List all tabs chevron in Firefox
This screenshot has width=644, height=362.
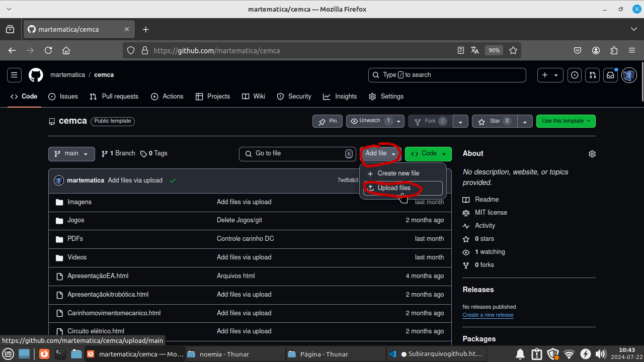[633, 30]
